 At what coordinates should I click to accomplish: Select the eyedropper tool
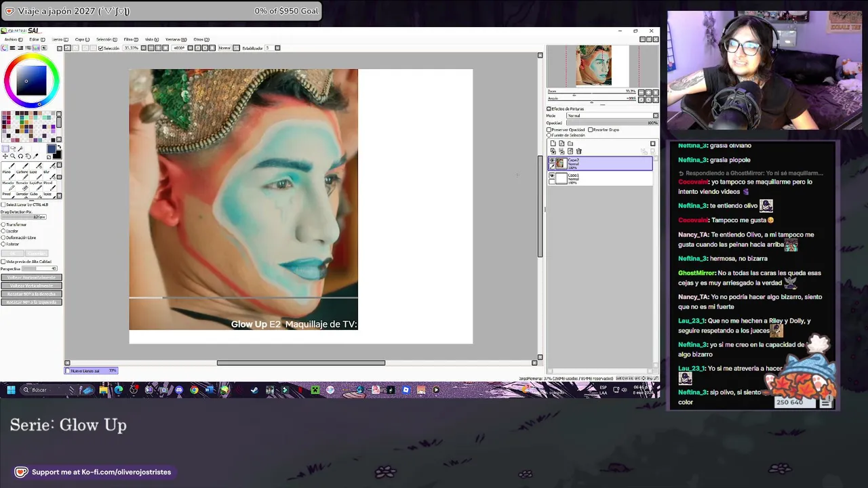pos(35,156)
